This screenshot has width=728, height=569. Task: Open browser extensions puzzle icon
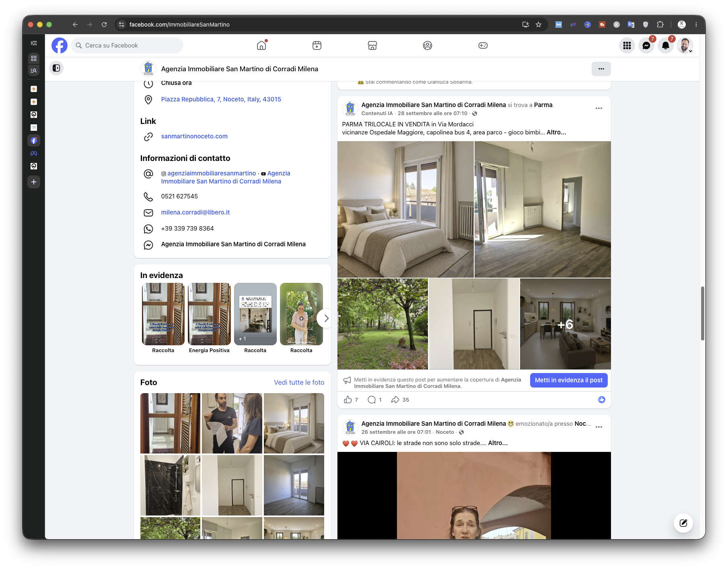660,25
